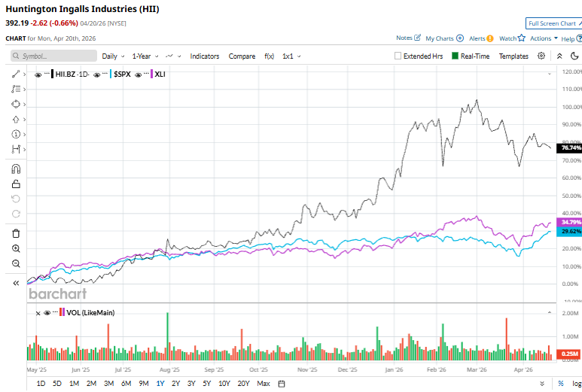This screenshot has height=392, width=582.
Task: Click the XLI purple color swatch
Action: (x=151, y=74)
